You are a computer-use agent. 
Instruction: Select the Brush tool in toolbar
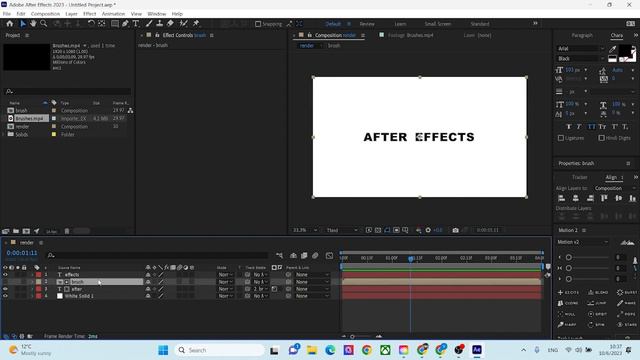coord(149,24)
